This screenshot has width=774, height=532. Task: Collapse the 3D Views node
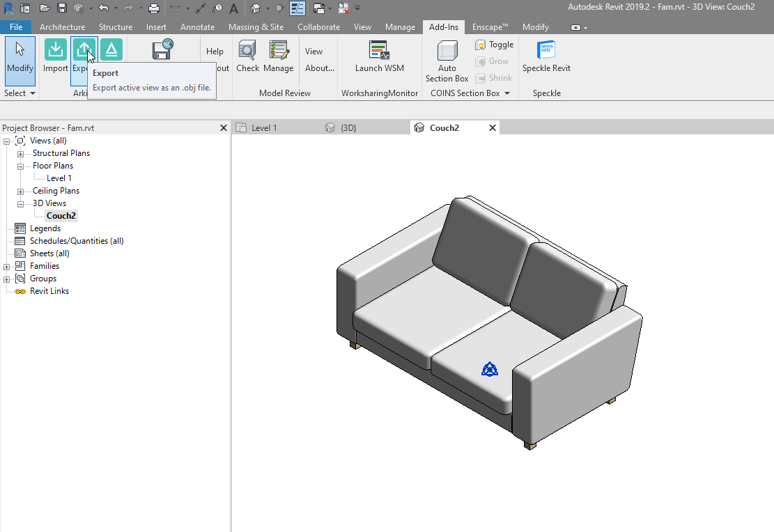[20, 204]
